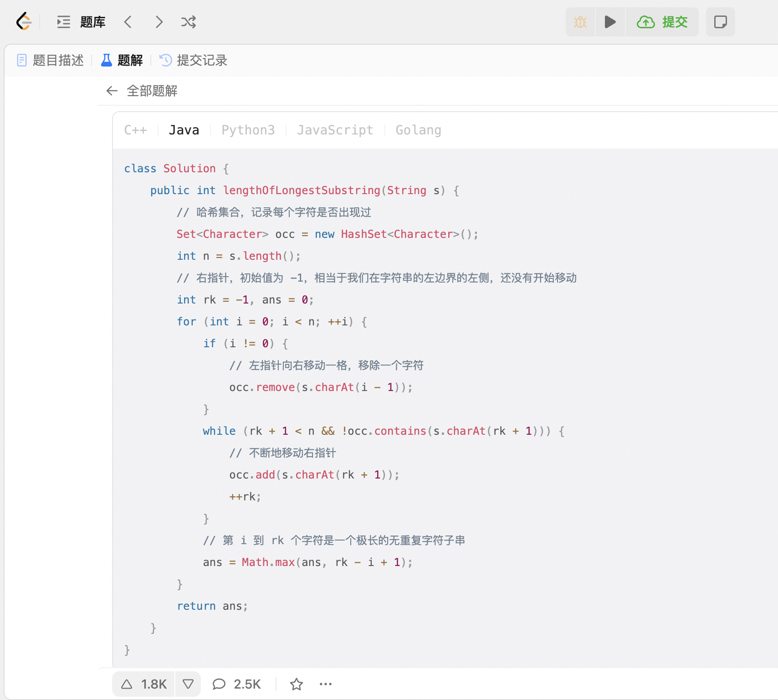This screenshot has width=778, height=700.
Task: Toggle upvote on the solution
Action: point(126,684)
